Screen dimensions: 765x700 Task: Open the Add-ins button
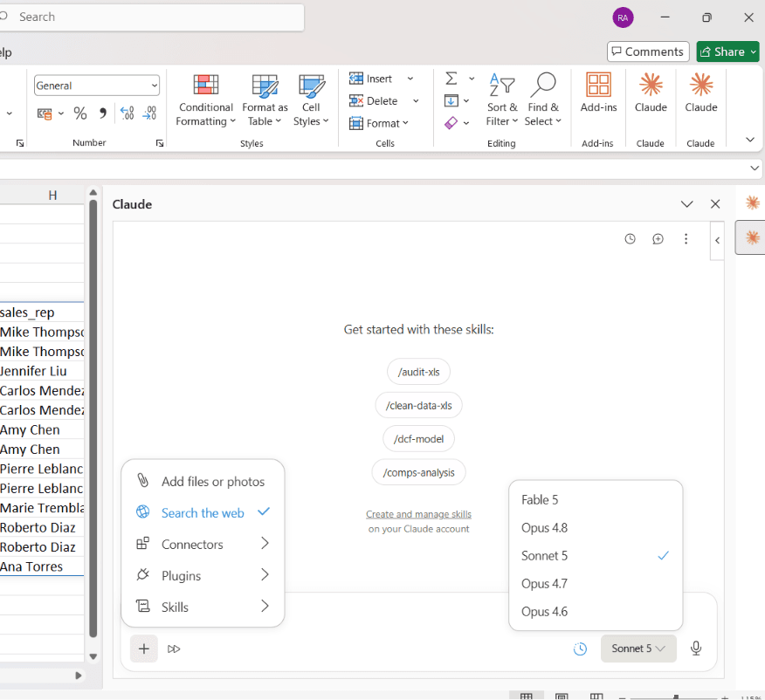(598, 93)
